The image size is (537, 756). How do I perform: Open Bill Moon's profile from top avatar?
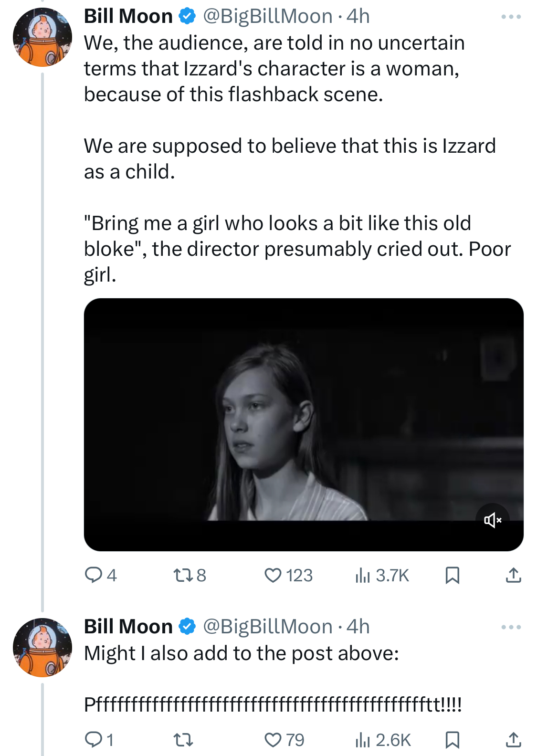(42, 37)
